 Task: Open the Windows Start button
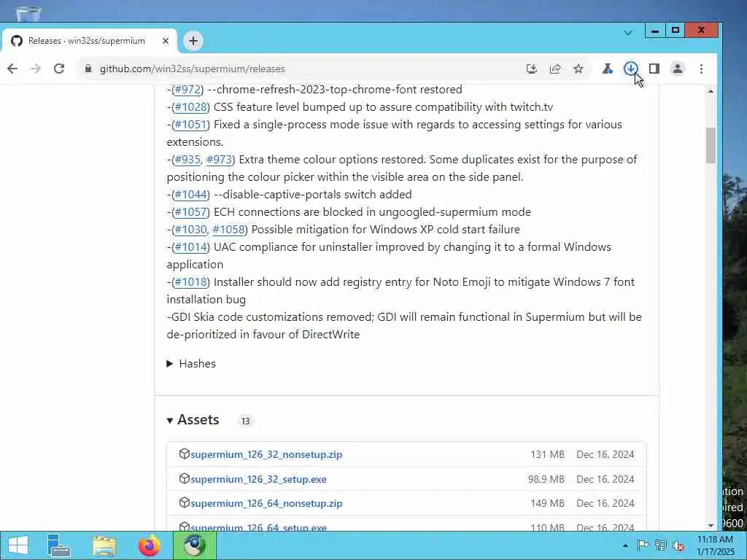coord(18,545)
